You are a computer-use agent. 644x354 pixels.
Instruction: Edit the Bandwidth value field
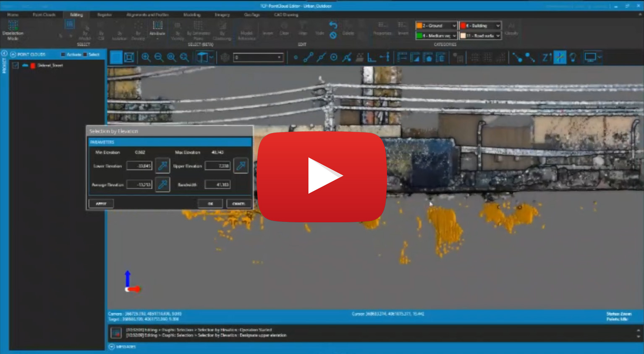pyautogui.click(x=217, y=185)
